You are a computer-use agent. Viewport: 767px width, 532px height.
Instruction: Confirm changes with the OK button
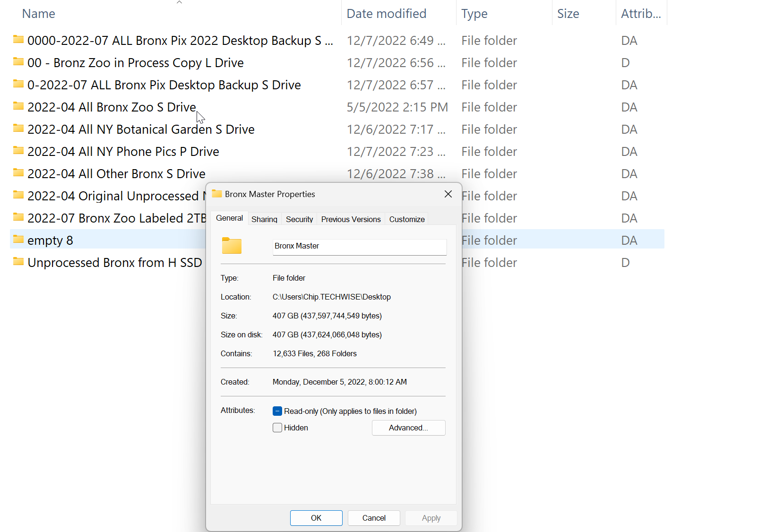(316, 518)
